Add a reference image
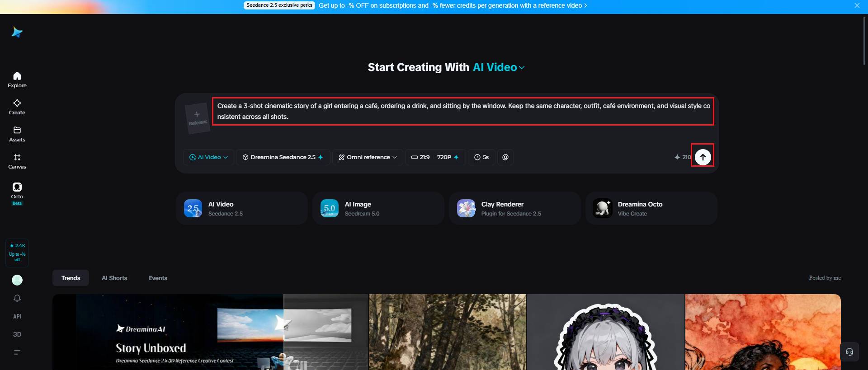This screenshot has height=370, width=868. (x=197, y=118)
